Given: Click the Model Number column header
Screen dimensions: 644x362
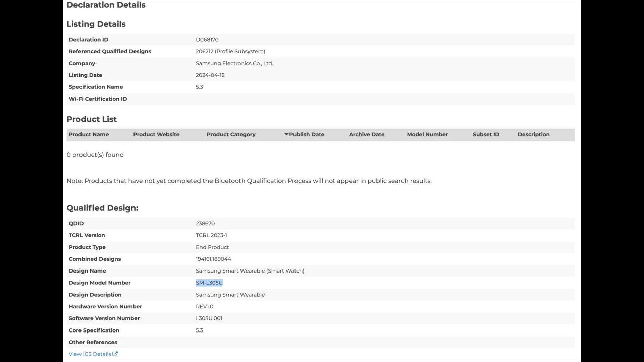Looking at the screenshot, I should pos(427,134).
